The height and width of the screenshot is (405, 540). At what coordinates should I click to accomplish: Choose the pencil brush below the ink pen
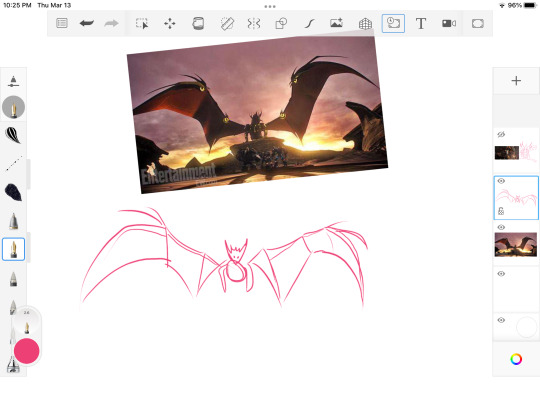tap(13, 279)
